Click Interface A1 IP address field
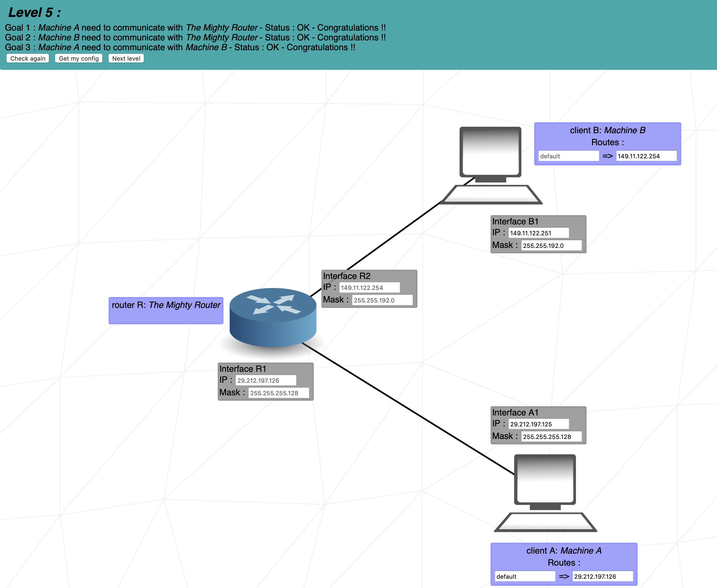The height and width of the screenshot is (588, 717). pyautogui.click(x=538, y=424)
